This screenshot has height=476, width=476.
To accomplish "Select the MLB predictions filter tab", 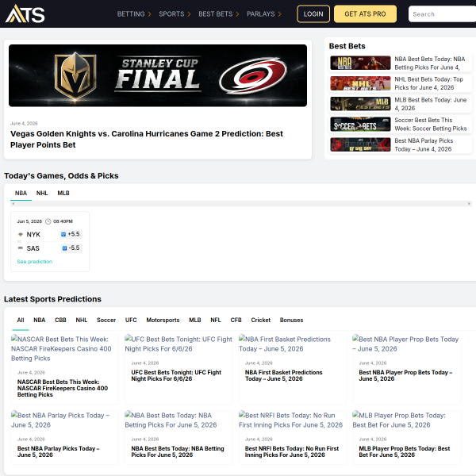I will (195, 320).
